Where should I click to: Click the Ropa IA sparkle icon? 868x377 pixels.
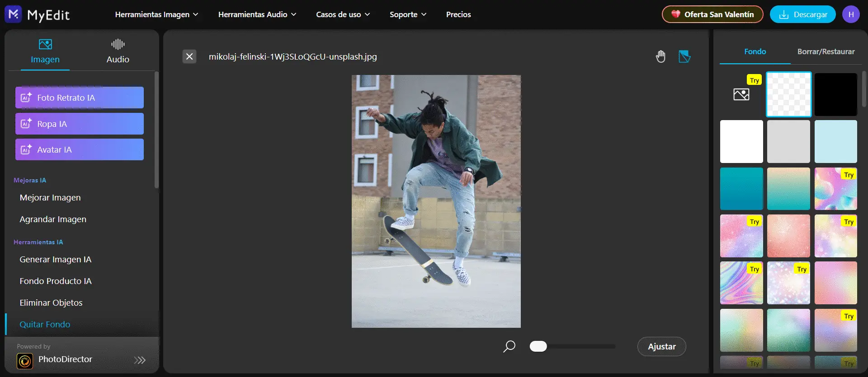point(26,123)
